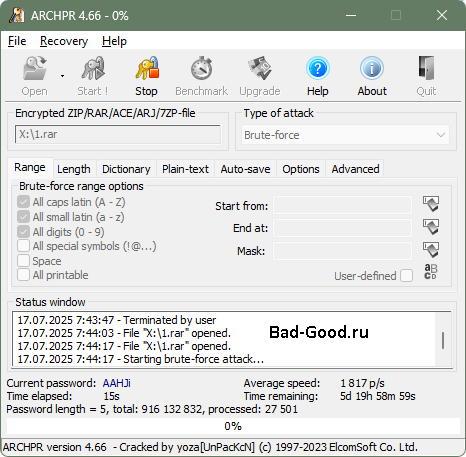Toggle the User-defined checkbox
Image resolution: width=466 pixels, height=457 pixels.
tap(406, 276)
